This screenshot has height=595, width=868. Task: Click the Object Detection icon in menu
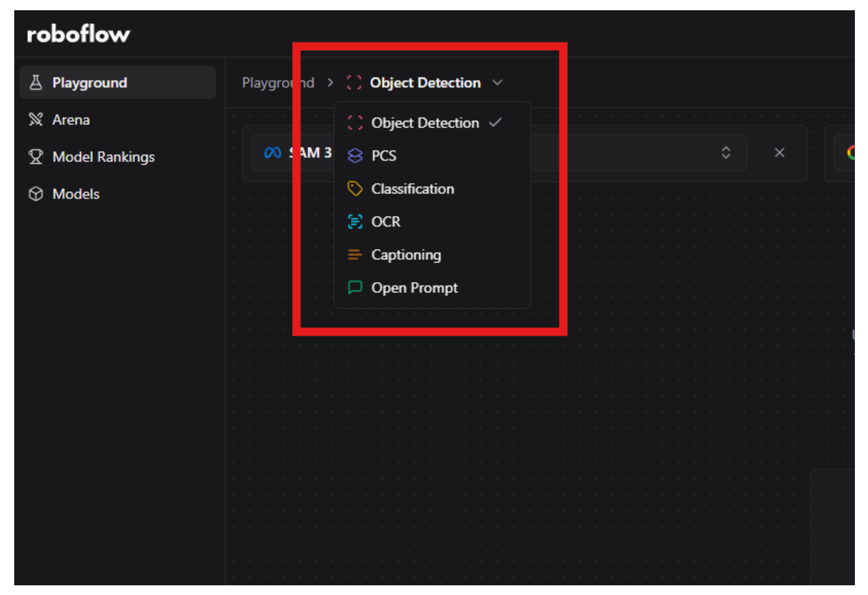tap(355, 123)
